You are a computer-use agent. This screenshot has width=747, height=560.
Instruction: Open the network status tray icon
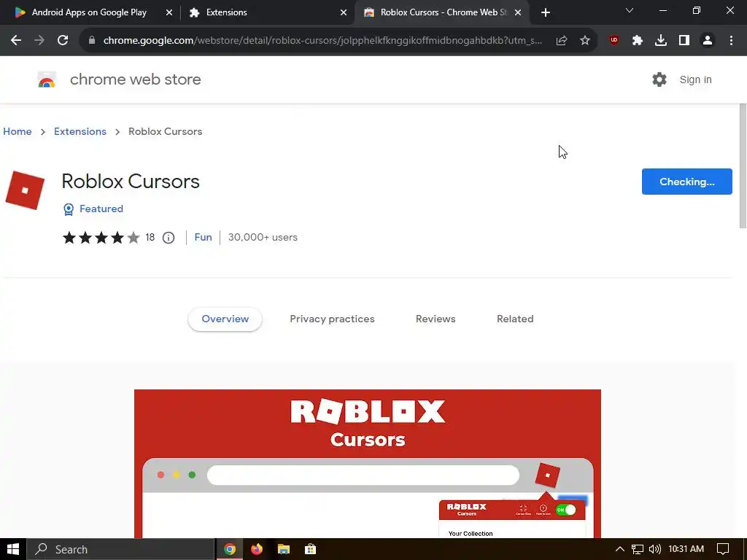(638, 549)
